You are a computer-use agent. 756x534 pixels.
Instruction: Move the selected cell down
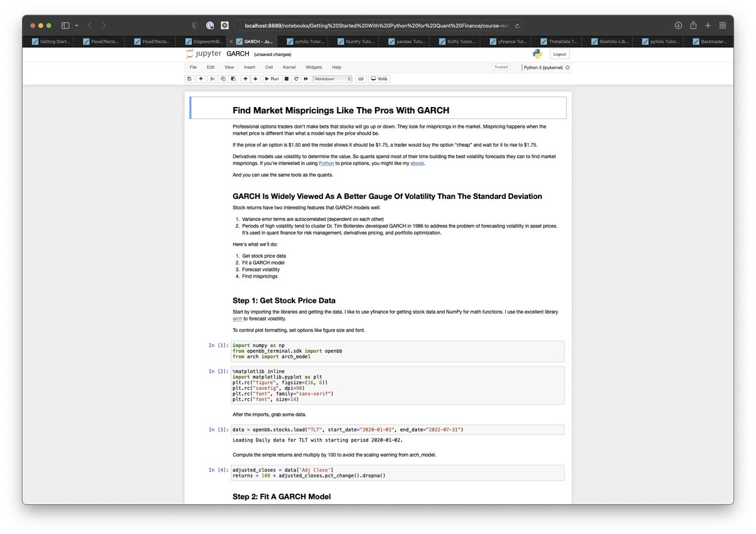pos(256,79)
